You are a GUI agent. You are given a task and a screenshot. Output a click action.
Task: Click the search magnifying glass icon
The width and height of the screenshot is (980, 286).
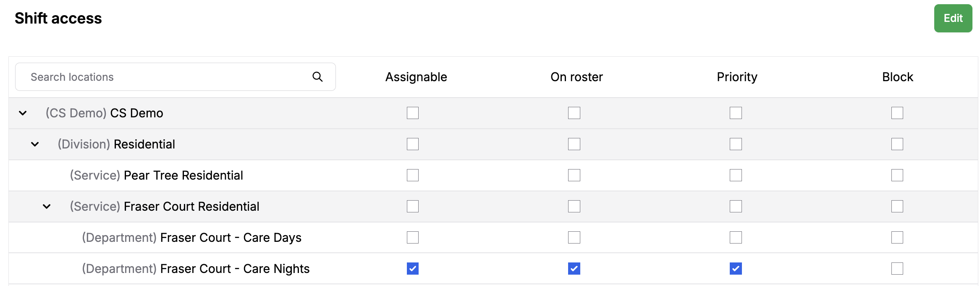pos(317,77)
